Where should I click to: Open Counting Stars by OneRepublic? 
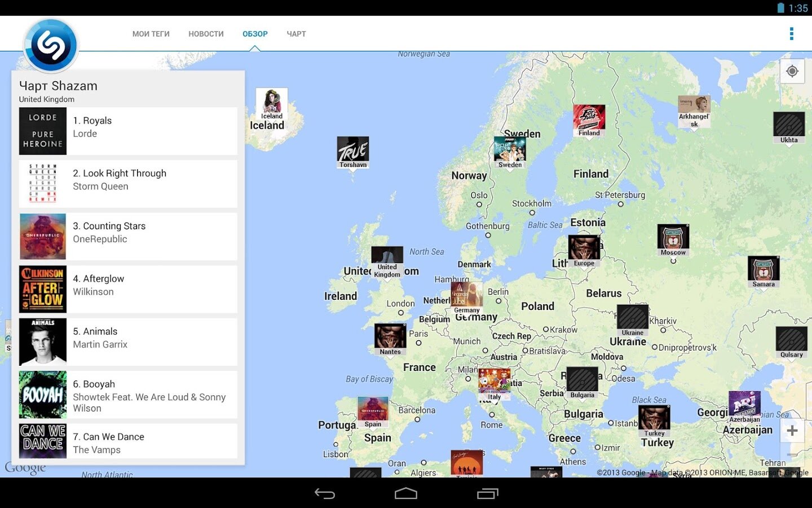pos(128,237)
